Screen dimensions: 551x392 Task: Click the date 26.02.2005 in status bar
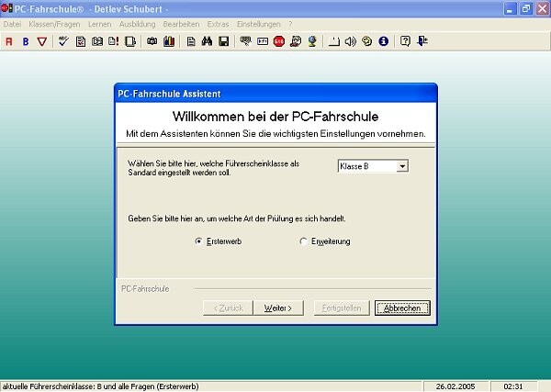click(x=455, y=386)
